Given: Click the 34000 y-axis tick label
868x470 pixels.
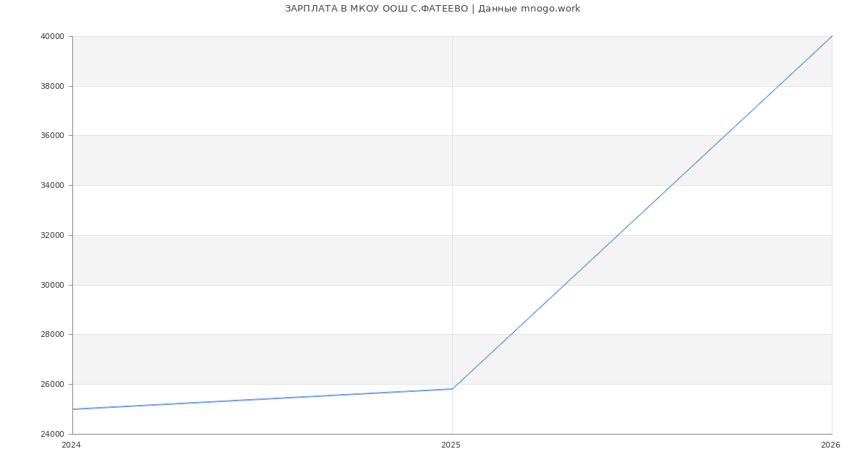Looking at the screenshot, I should (53, 186).
